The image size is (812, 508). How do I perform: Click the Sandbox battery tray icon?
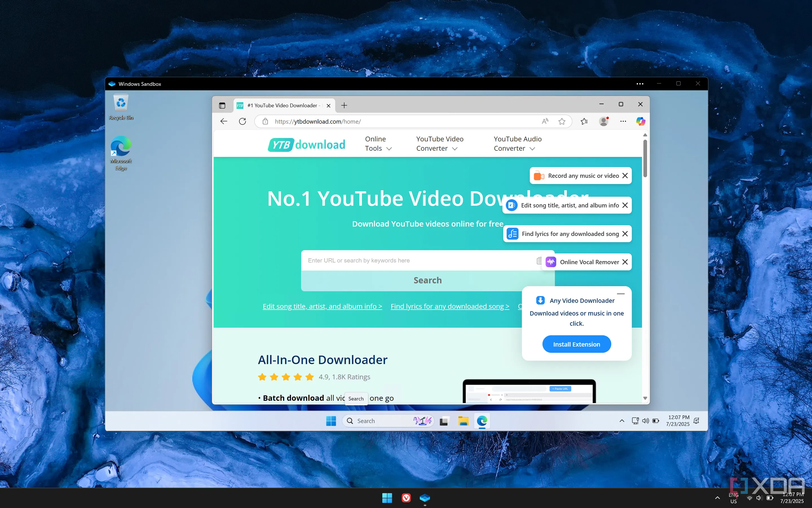click(x=656, y=421)
